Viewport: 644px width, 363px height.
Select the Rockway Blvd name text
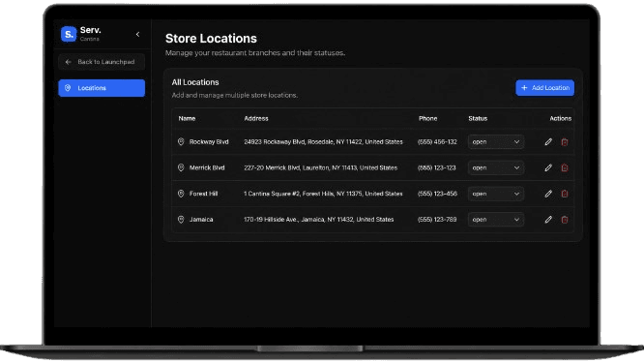tap(209, 142)
